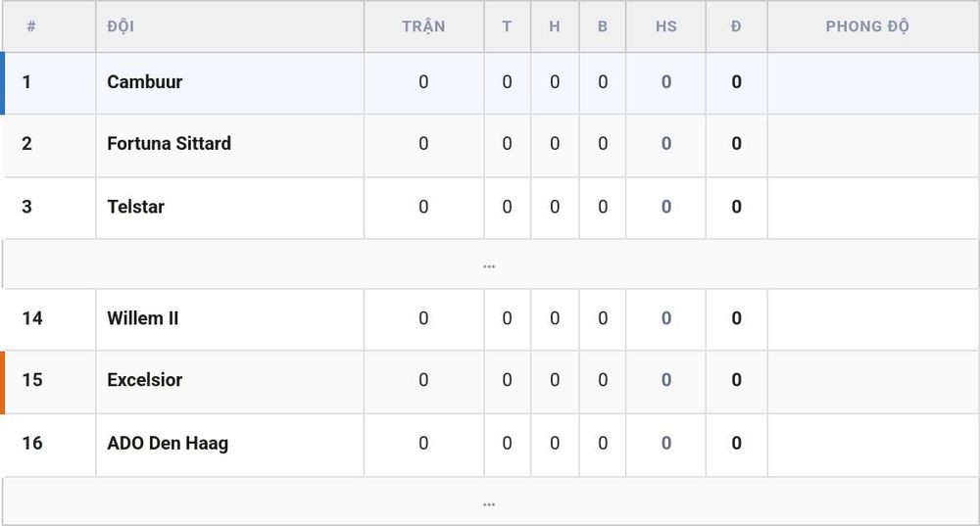Click the T wins column header

(507, 26)
